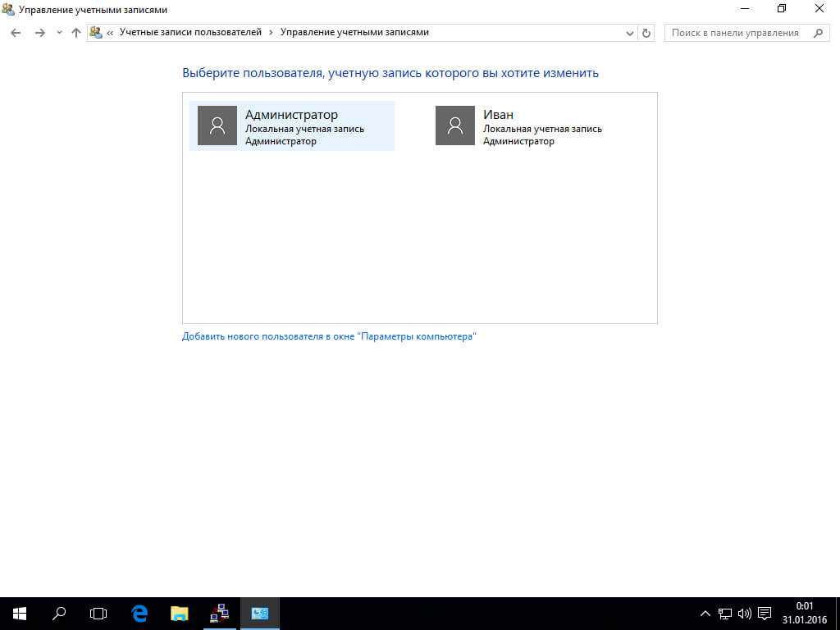Image resolution: width=840 pixels, height=630 pixels.
Task: Open the 'Учетные записи пользователей' breadcrumb
Action: point(190,32)
